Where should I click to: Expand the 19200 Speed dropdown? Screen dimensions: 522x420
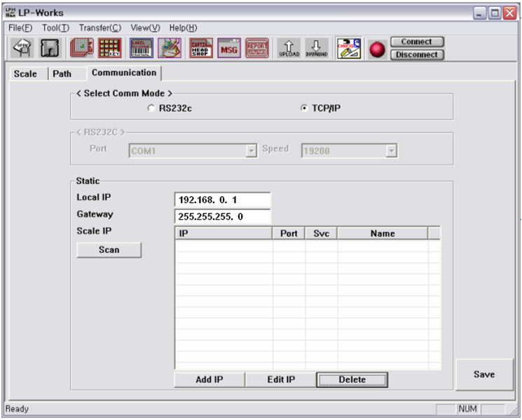[x=392, y=151]
